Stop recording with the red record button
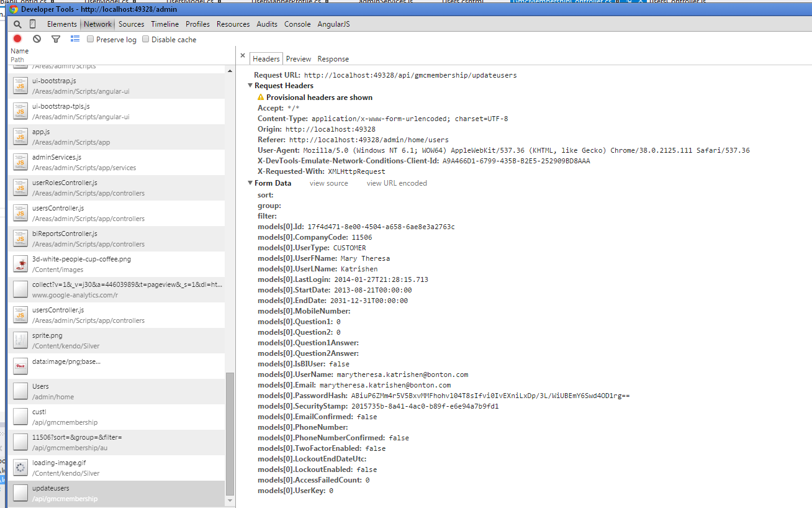The width and height of the screenshot is (812, 508). click(17, 39)
